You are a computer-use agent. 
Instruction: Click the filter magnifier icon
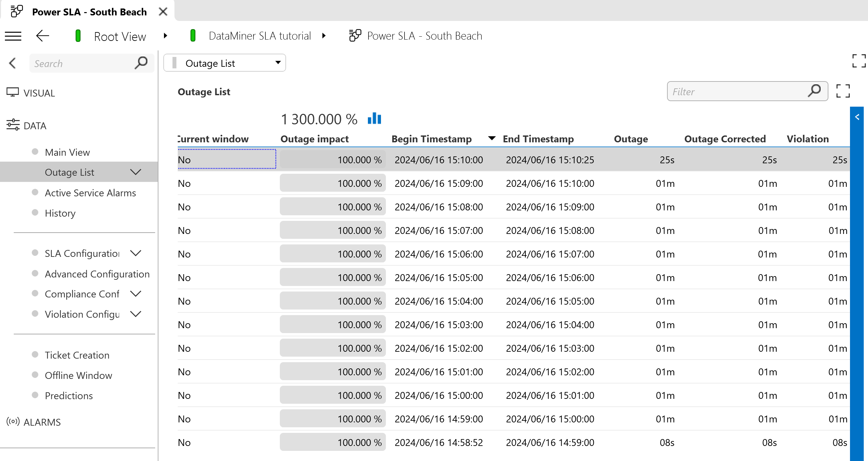point(814,91)
